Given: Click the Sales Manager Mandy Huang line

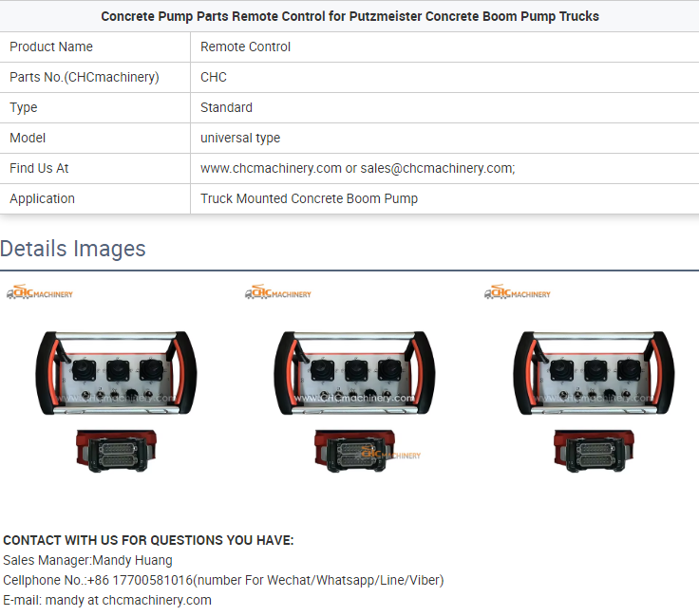Looking at the screenshot, I should click(88, 560).
